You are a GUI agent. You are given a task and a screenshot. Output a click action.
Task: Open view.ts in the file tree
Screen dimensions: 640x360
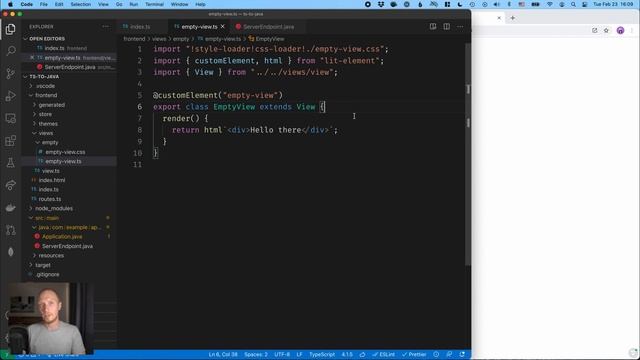click(x=51, y=171)
